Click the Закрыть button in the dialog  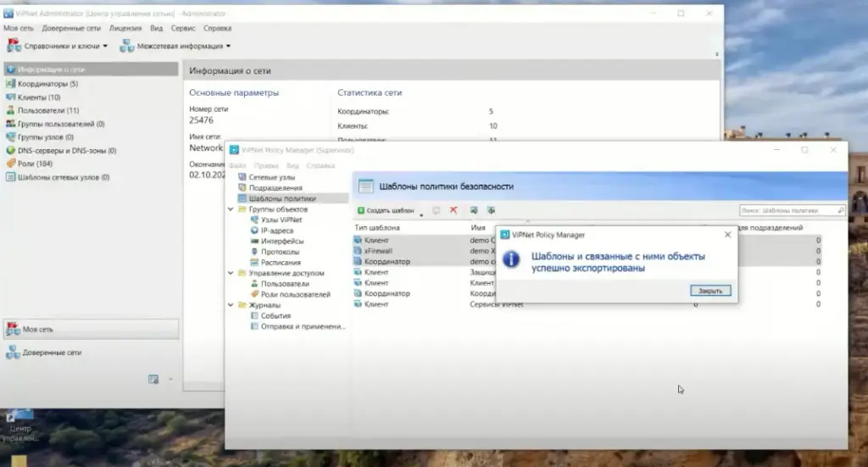tap(709, 291)
